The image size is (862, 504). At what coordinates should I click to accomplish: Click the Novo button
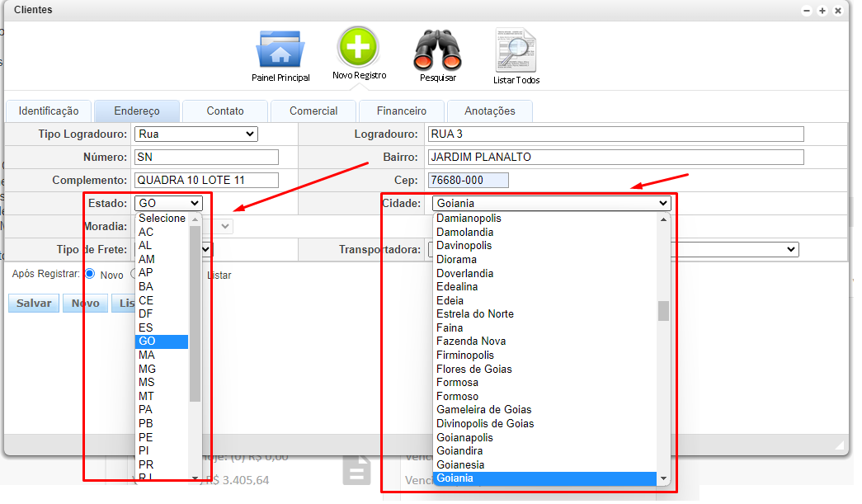pyautogui.click(x=85, y=303)
